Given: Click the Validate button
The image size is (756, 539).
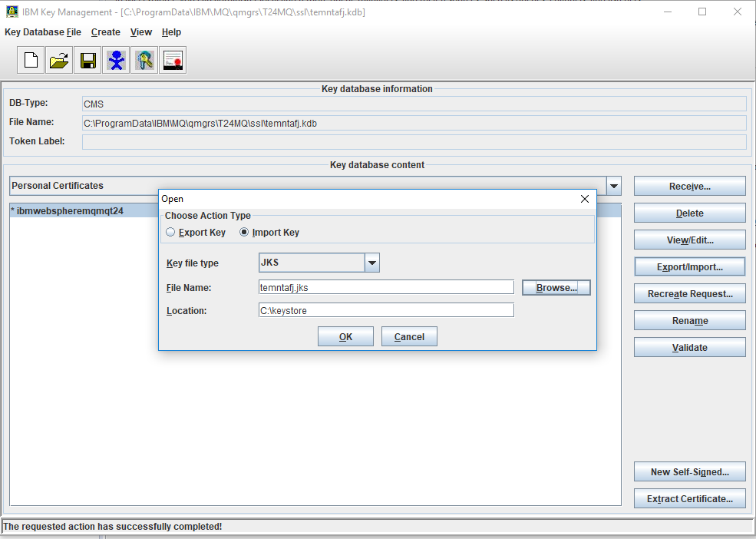Looking at the screenshot, I should tap(689, 347).
